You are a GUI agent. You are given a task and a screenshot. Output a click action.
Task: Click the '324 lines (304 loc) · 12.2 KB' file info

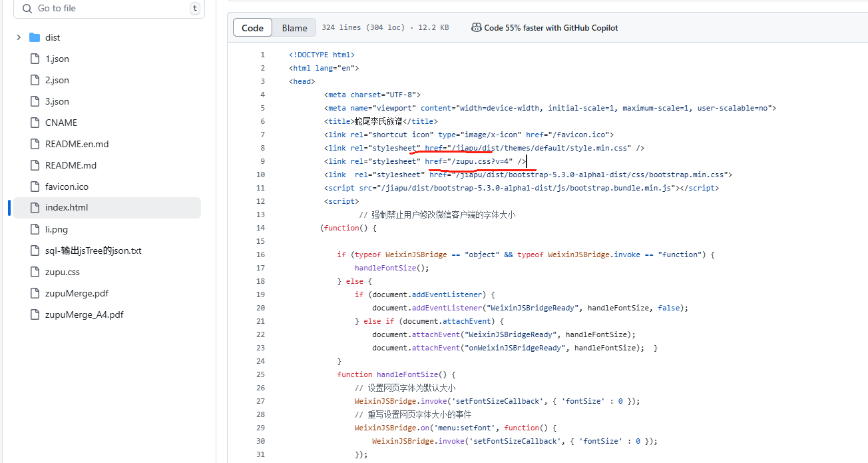point(385,28)
